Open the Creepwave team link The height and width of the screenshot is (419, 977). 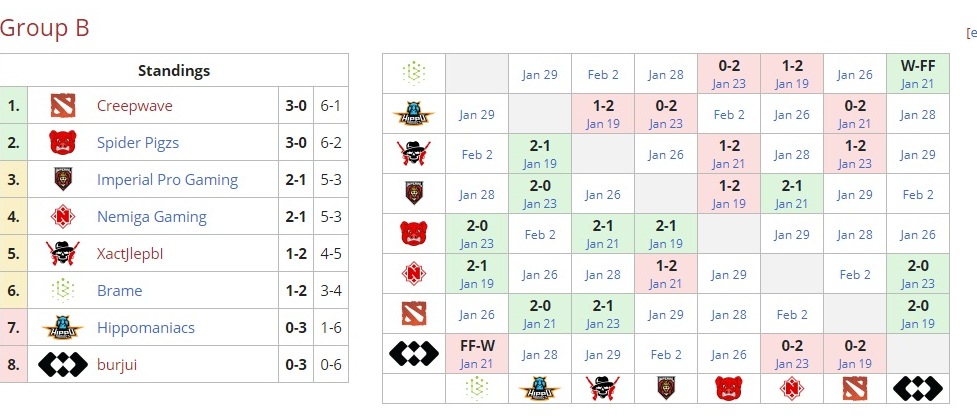click(135, 105)
